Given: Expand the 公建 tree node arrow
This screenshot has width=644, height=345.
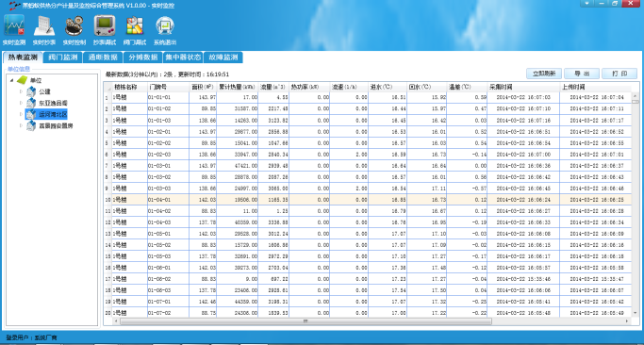Looking at the screenshot, I should [21, 91].
